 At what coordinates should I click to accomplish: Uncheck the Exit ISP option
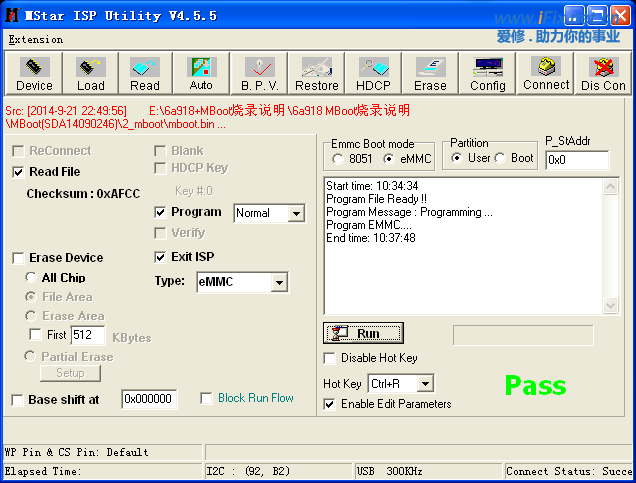click(x=161, y=257)
